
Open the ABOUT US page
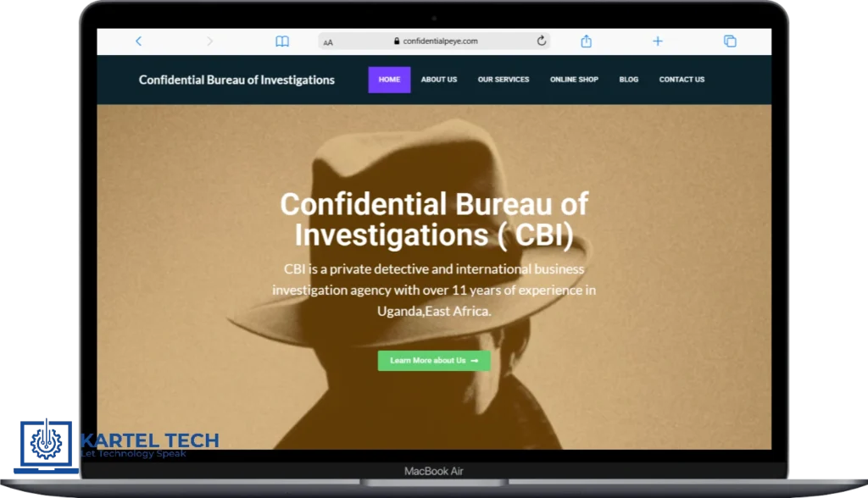438,80
